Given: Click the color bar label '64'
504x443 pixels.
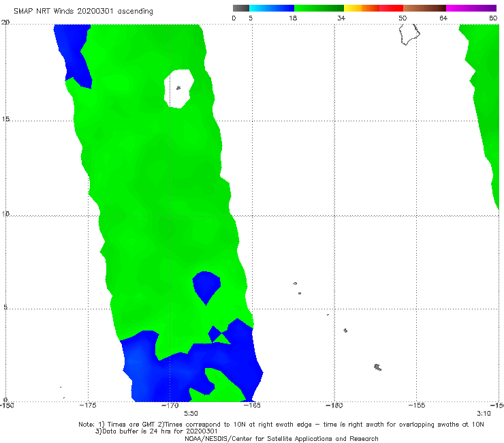Looking at the screenshot, I should (443, 18).
